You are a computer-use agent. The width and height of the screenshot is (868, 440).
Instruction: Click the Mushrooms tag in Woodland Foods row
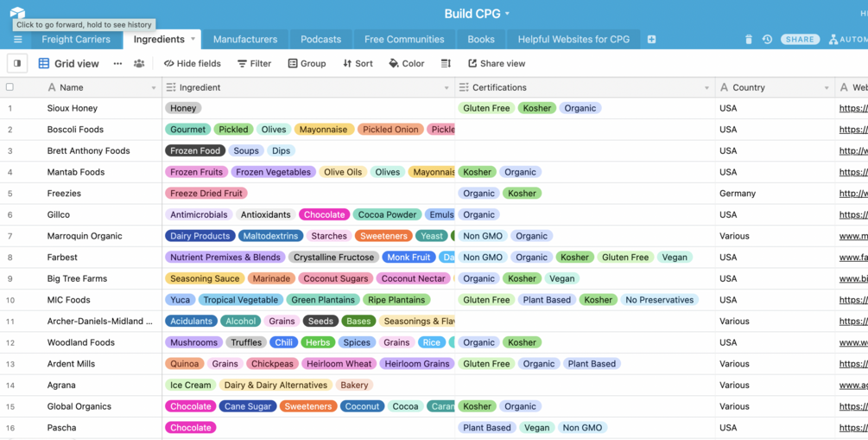pos(193,342)
